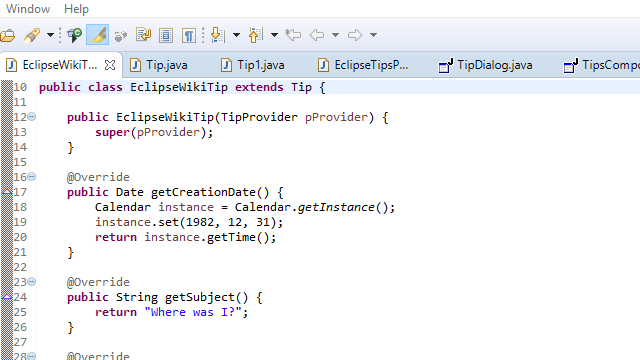640x360 pixels.
Task: Open the Search icon dropdown arrow
Action: pyautogui.click(x=50, y=35)
